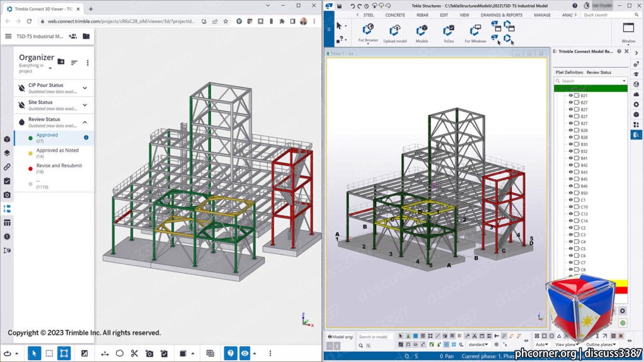Open the project folder icon in Trimble Connect header
644x362 pixels.
tap(86, 36)
